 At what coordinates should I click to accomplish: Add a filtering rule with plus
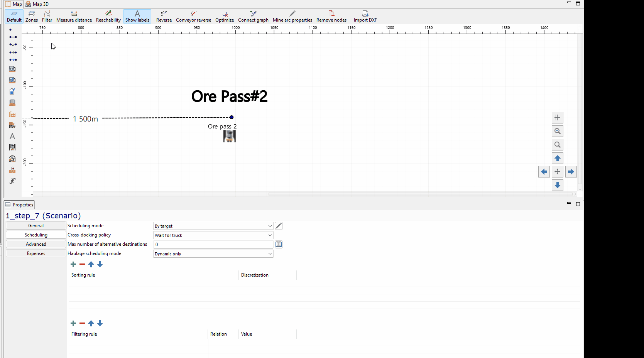coord(73,323)
